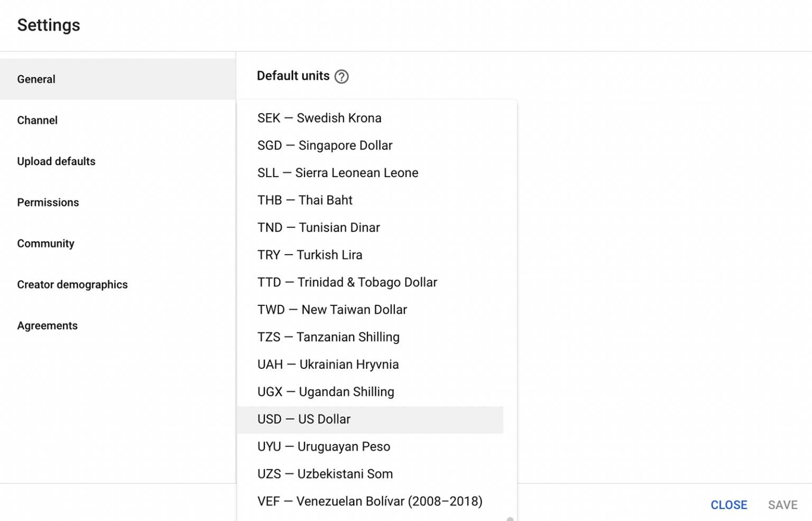View the Agreements section
This screenshot has height=521, width=812.
coord(48,326)
